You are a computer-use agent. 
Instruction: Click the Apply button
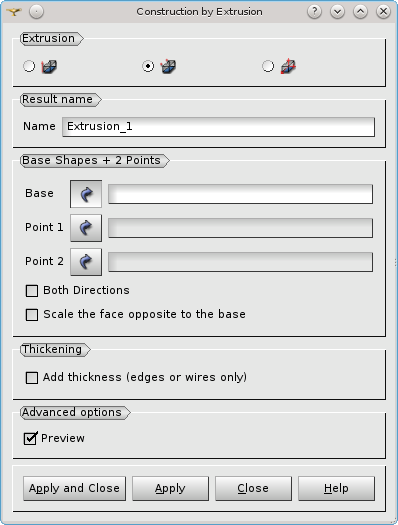pos(170,489)
